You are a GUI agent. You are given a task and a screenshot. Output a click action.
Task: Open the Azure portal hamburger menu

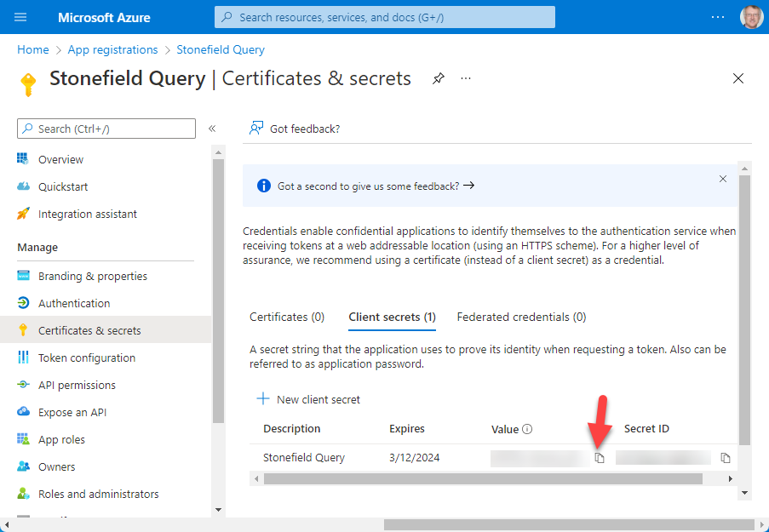click(21, 17)
